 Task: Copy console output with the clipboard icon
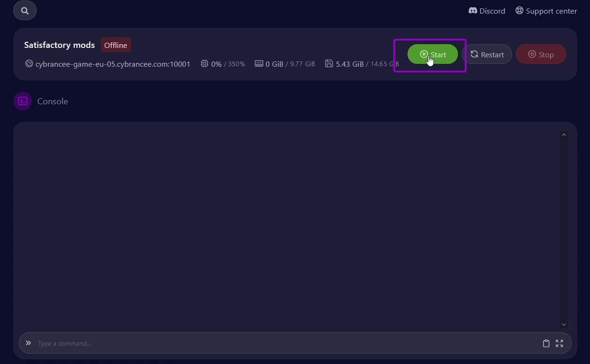coord(546,343)
